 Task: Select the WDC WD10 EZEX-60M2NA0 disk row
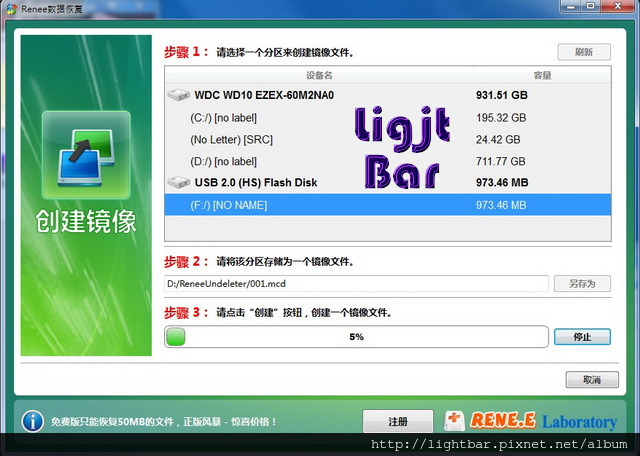[x=388, y=95]
